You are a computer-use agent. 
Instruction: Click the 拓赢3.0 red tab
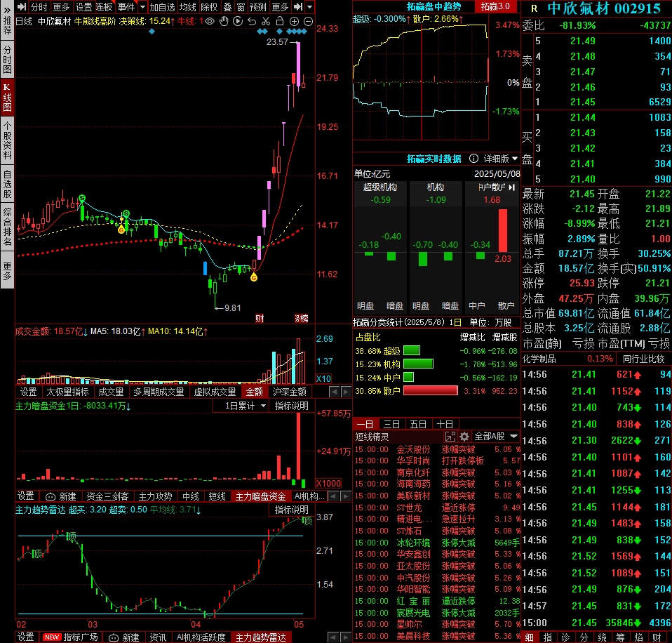tap(495, 6)
